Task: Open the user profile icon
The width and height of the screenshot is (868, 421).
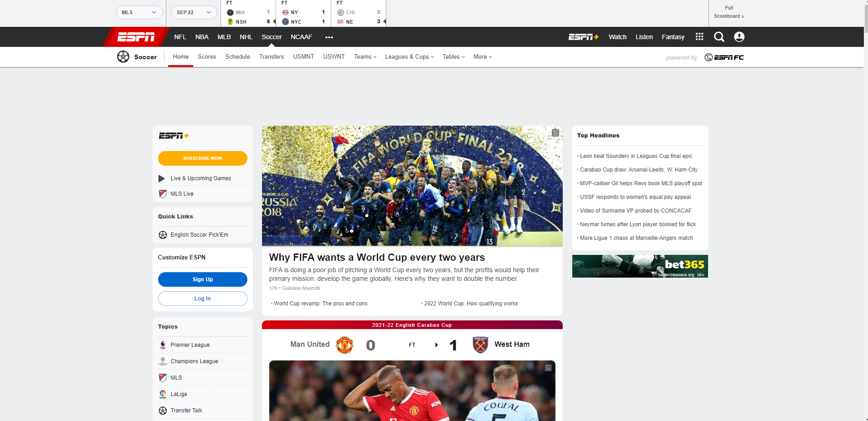Action: 739,37
